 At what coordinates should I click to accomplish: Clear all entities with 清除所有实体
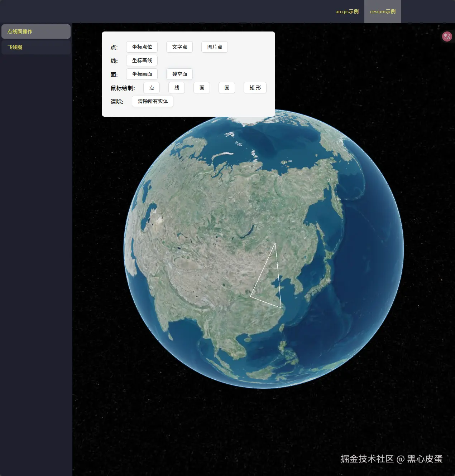click(x=153, y=101)
